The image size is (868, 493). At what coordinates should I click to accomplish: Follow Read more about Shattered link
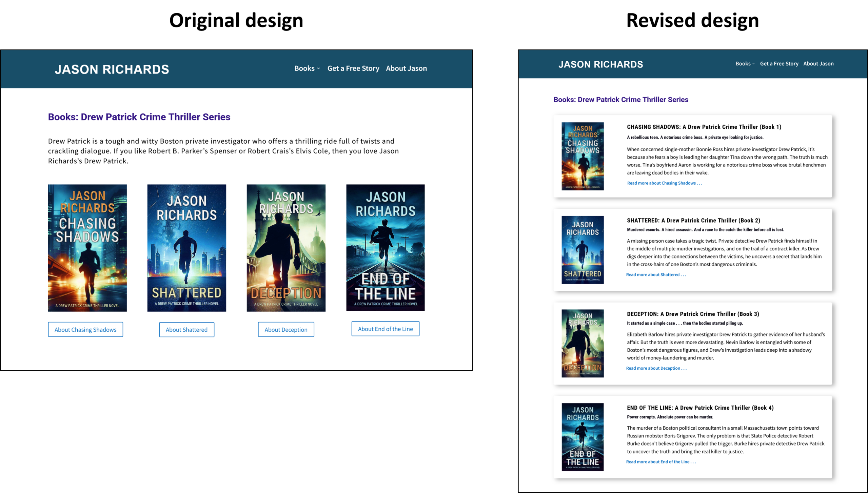(x=656, y=274)
